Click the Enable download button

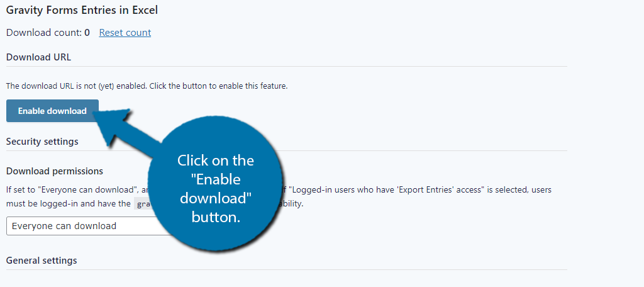pos(52,111)
